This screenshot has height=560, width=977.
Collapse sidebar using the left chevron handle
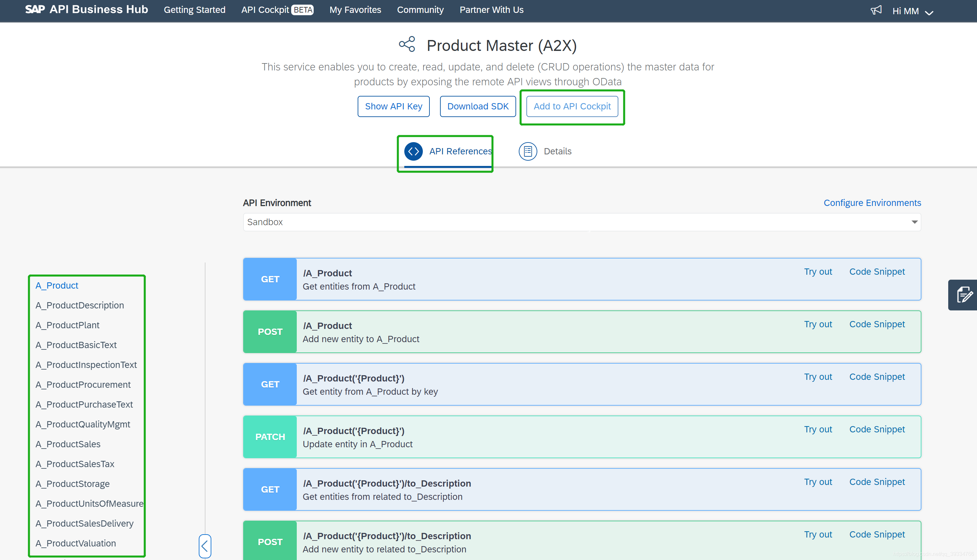tap(205, 545)
